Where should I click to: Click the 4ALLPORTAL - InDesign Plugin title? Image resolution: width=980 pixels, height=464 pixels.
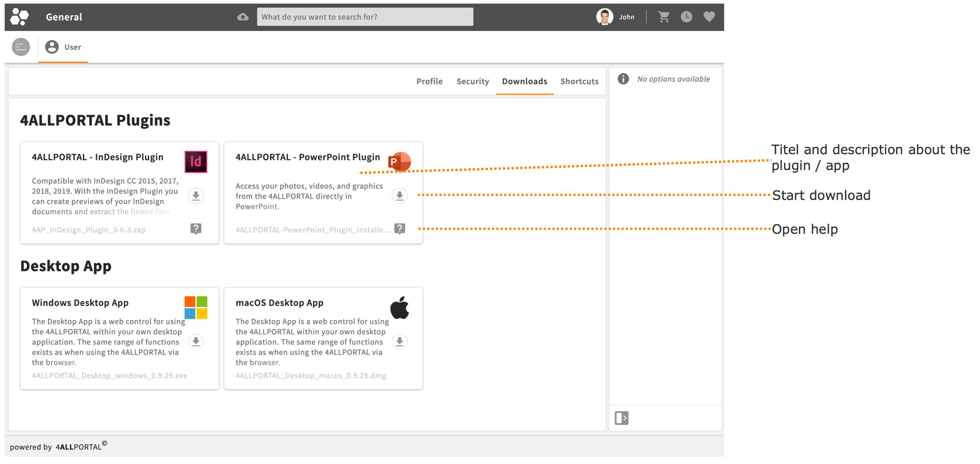click(x=98, y=157)
